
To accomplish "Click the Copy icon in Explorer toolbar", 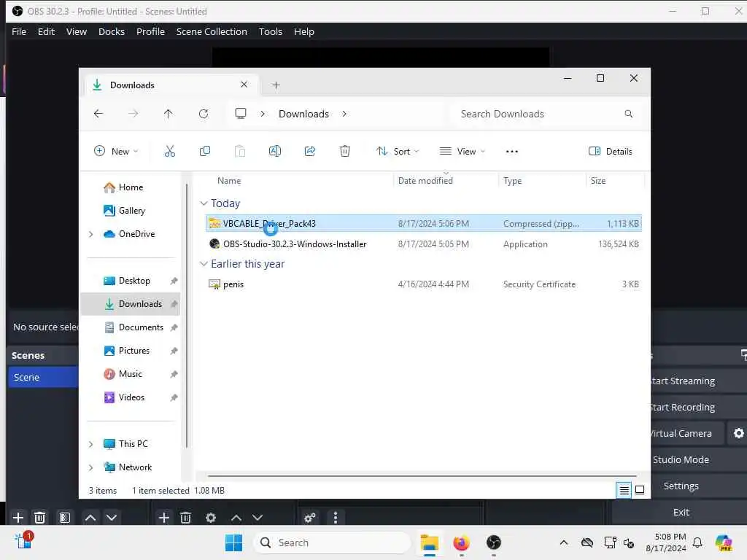I will tap(205, 152).
